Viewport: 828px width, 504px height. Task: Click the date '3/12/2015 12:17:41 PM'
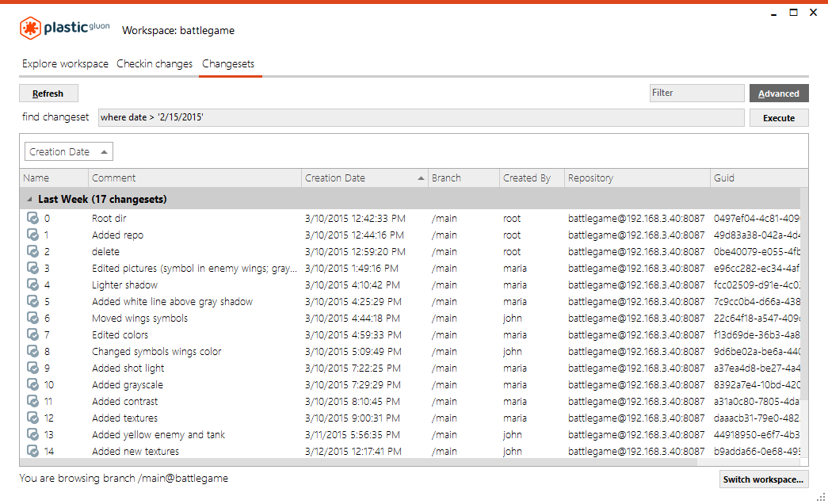click(x=353, y=451)
